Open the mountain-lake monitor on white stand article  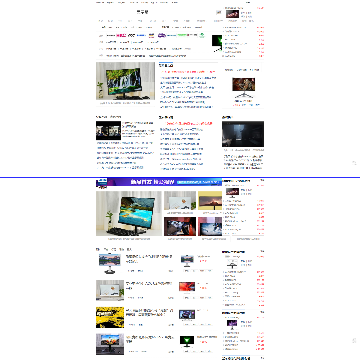[110, 263]
